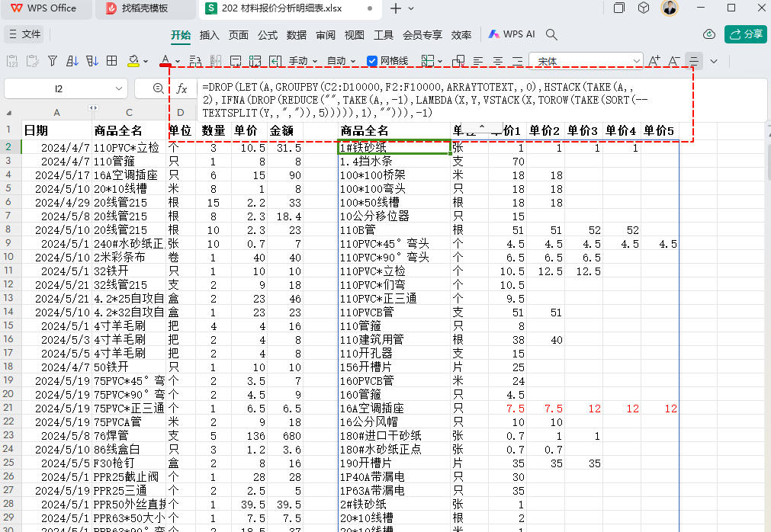Screen dimensions: 771x532
Task: Click the freeze panes icon
Action: (x=427, y=61)
